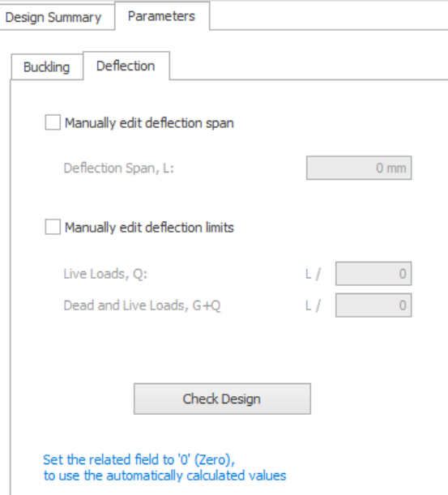The width and height of the screenshot is (448, 495).
Task: Click the 'Live Loads, Q:' label
Action: click(105, 274)
